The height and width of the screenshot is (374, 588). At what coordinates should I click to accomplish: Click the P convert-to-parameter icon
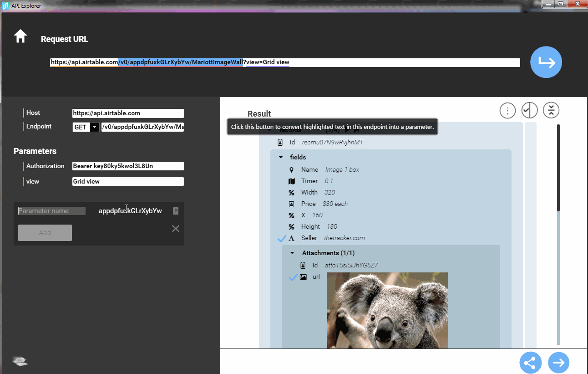[x=176, y=211]
